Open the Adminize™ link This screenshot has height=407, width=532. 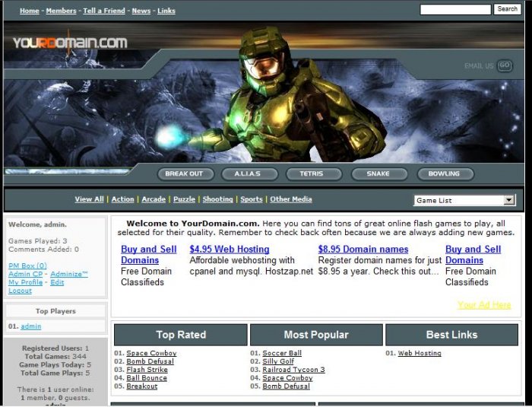tap(69, 274)
